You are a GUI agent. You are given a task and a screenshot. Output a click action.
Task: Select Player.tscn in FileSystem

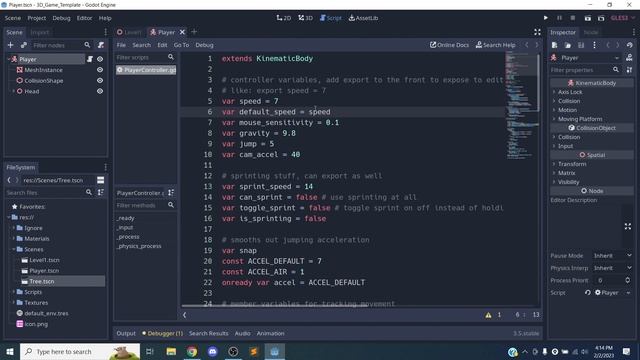pos(44,270)
